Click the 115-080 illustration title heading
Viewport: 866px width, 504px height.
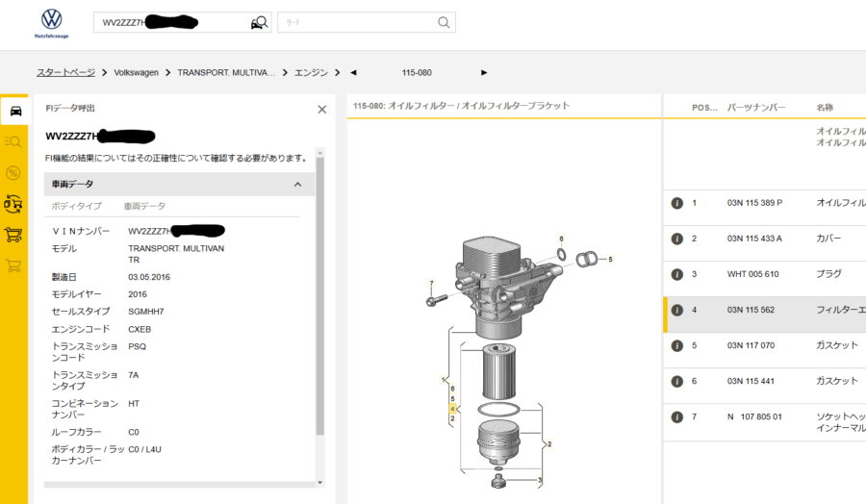coord(461,106)
